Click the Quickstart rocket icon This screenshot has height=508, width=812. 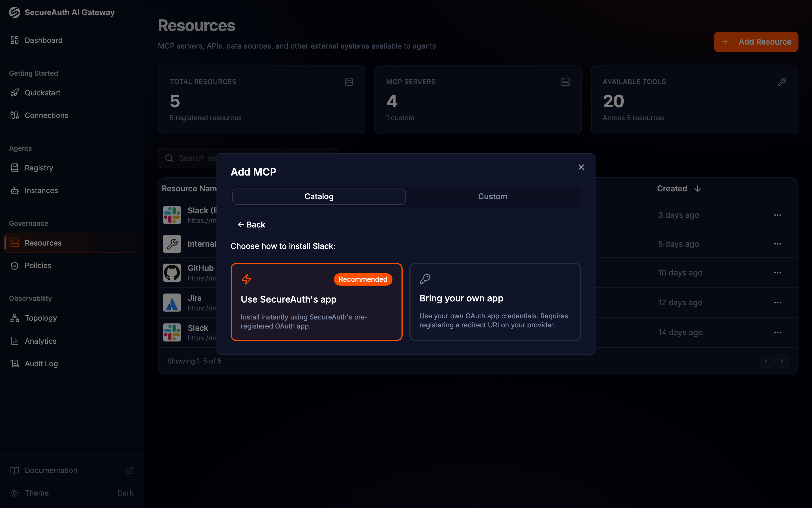[x=14, y=93]
